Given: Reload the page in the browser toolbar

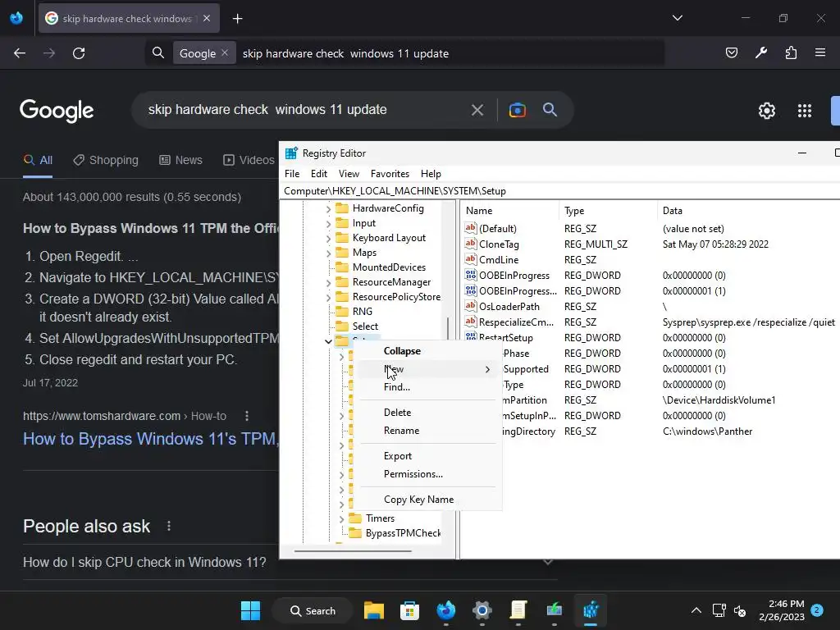Looking at the screenshot, I should click(x=79, y=53).
